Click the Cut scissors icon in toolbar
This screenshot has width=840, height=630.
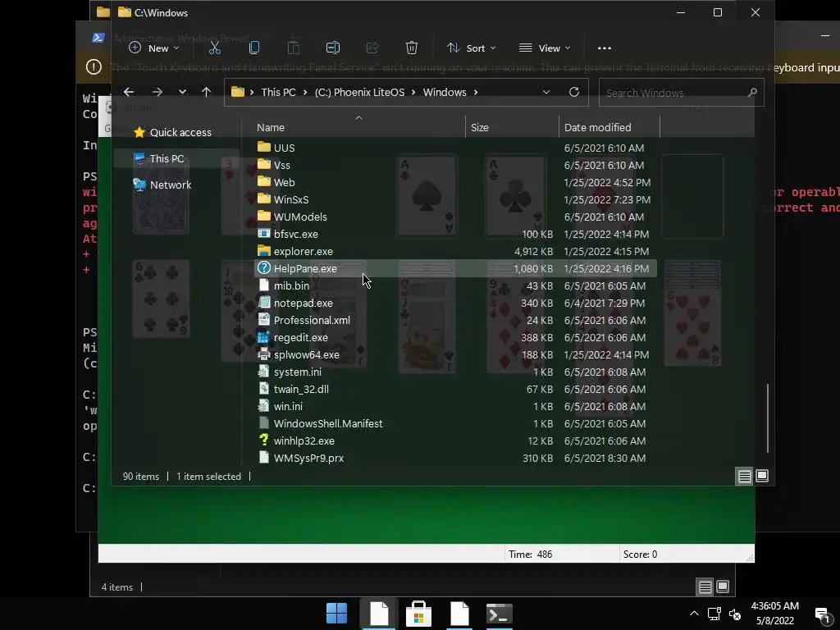tap(215, 48)
